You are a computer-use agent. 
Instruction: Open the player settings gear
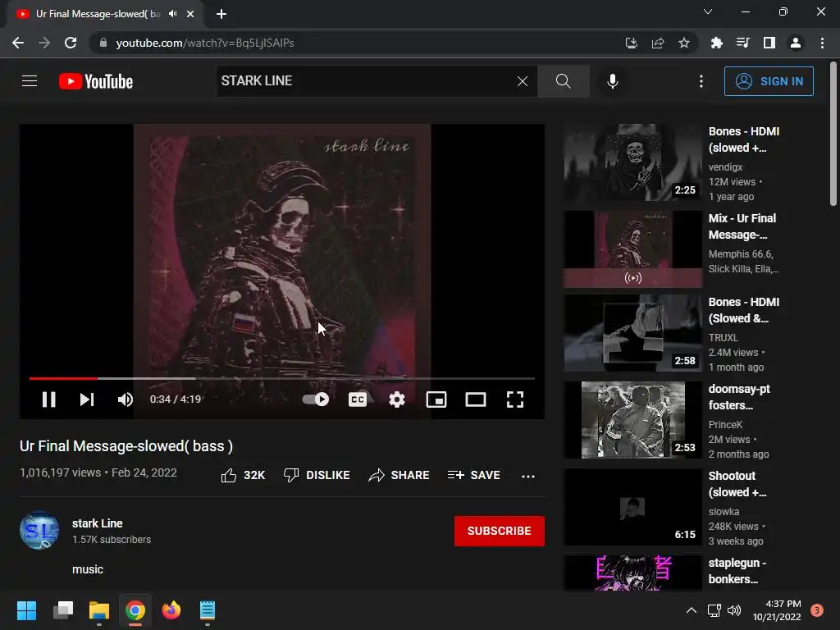397,399
